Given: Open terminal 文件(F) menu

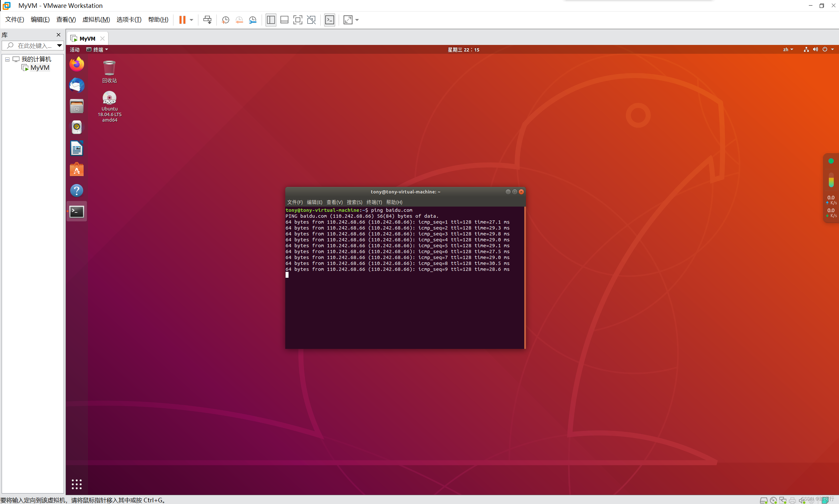Looking at the screenshot, I should [x=295, y=202].
